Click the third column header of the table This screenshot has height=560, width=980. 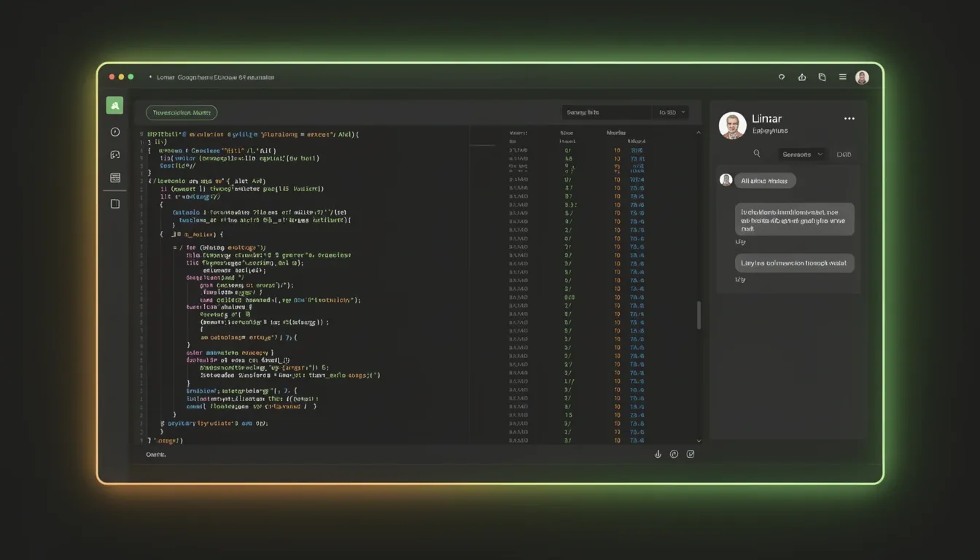[x=616, y=133]
